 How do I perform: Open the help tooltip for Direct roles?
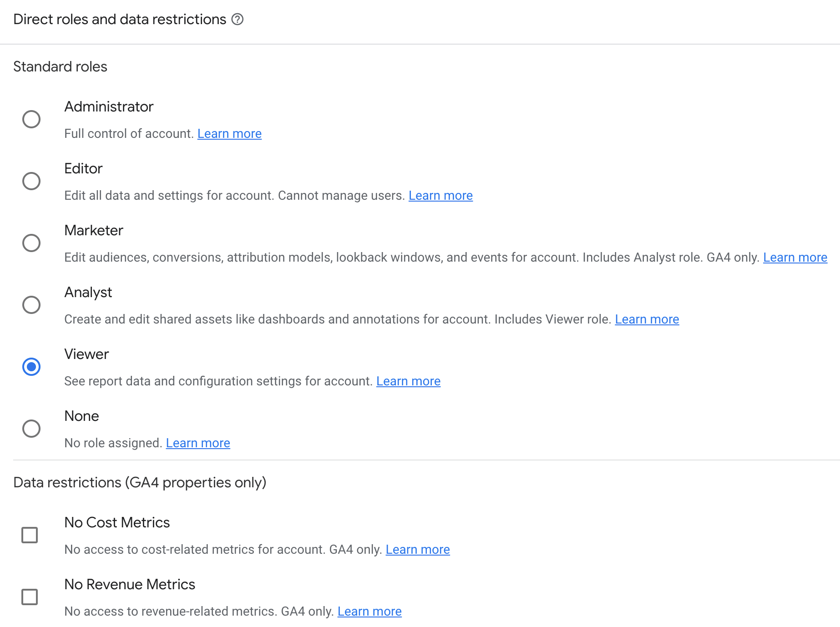point(238,19)
